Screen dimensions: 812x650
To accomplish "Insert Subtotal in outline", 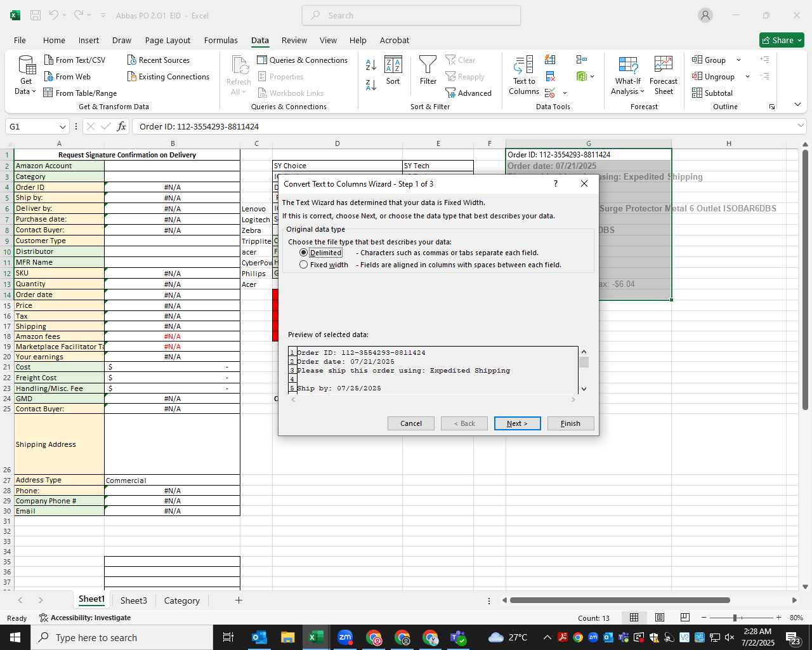I will click(x=712, y=93).
